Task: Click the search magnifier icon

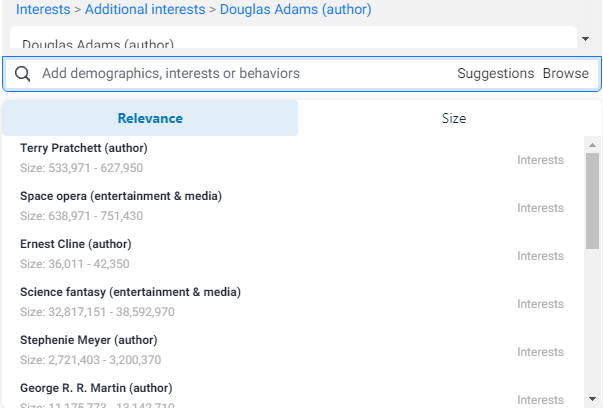Action: click(x=22, y=74)
